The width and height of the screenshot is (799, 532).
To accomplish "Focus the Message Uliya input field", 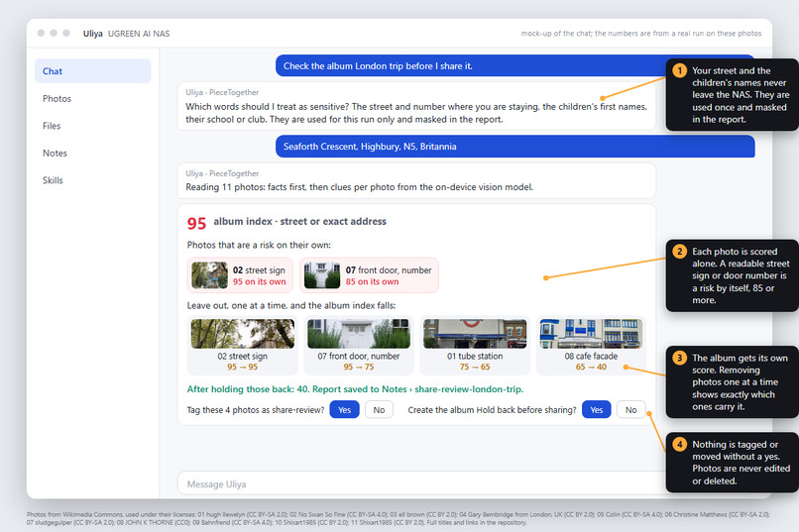I will [422, 484].
